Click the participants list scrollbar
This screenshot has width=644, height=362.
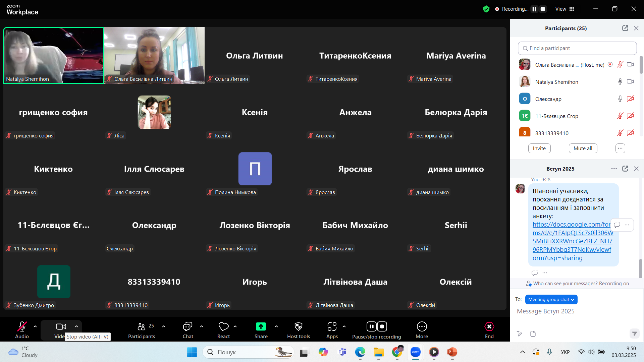641,64
